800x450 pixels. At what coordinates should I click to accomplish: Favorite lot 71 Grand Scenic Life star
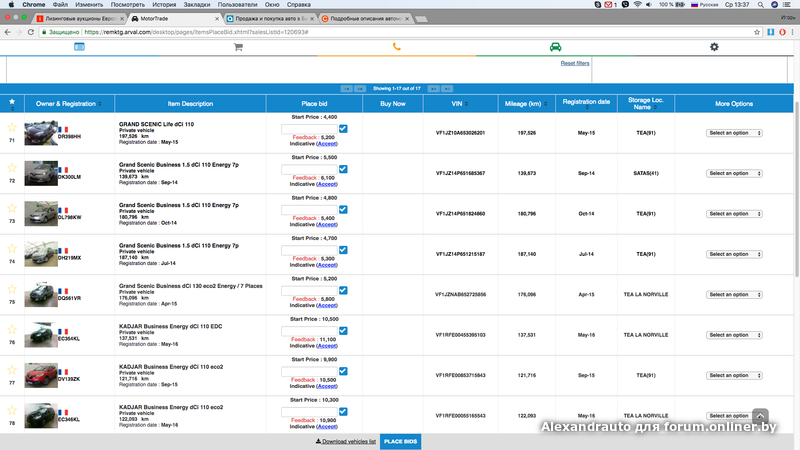[x=12, y=128]
